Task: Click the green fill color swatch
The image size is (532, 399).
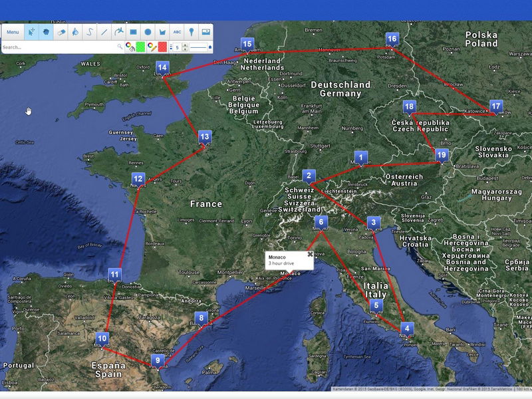Action: pyautogui.click(x=140, y=47)
